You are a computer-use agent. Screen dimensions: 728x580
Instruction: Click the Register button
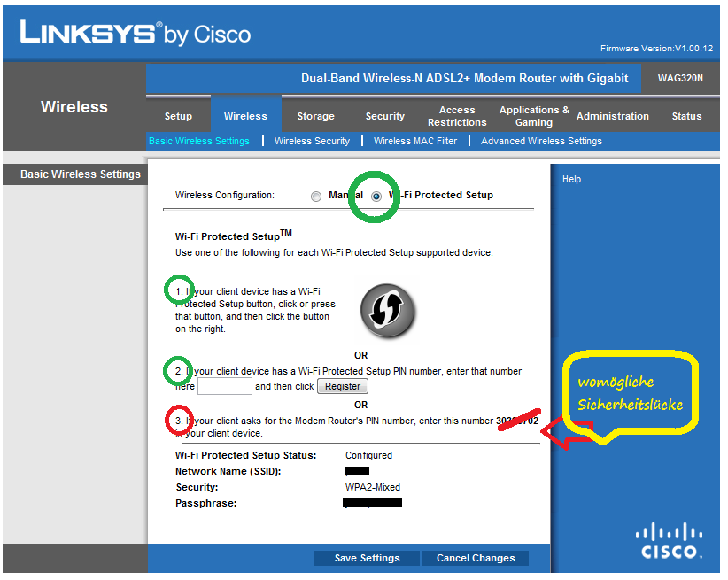coord(343,386)
